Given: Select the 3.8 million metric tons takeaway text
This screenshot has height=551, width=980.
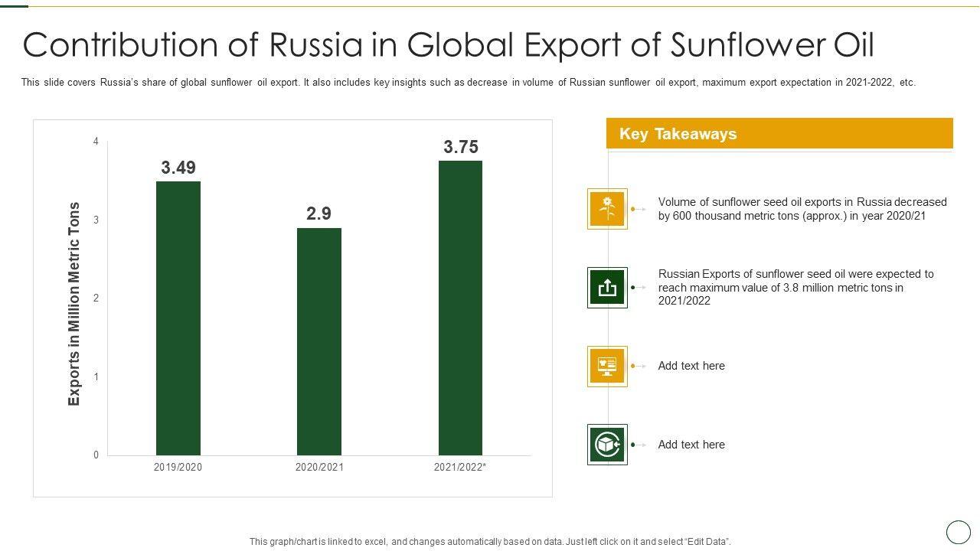Looking at the screenshot, I should pos(795,287).
